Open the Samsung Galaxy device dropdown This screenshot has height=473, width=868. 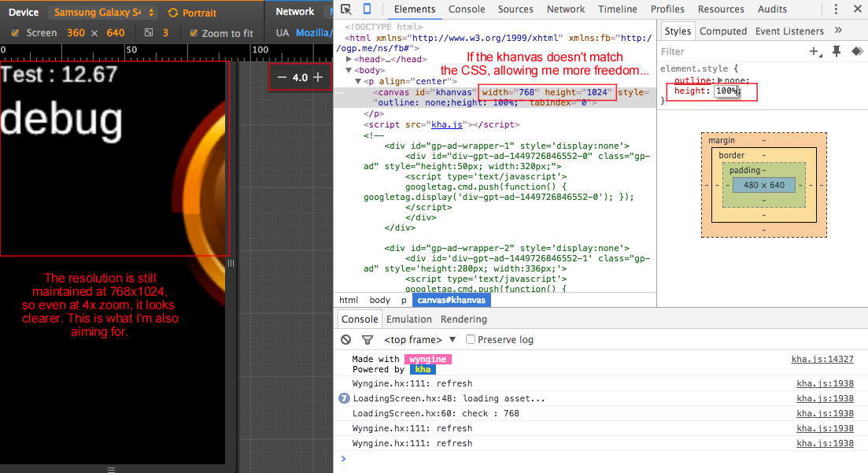coord(103,12)
